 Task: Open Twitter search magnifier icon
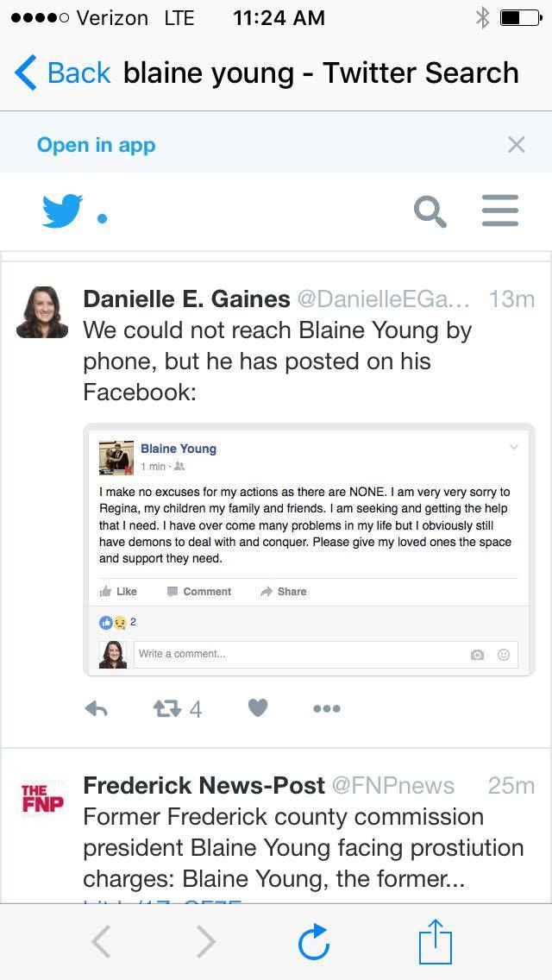click(430, 210)
